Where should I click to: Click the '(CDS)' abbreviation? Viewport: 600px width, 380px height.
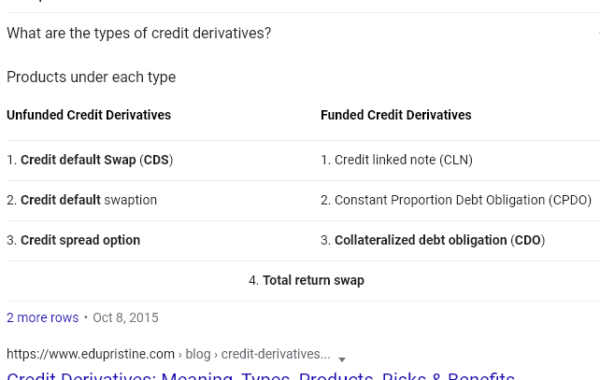tap(156, 160)
